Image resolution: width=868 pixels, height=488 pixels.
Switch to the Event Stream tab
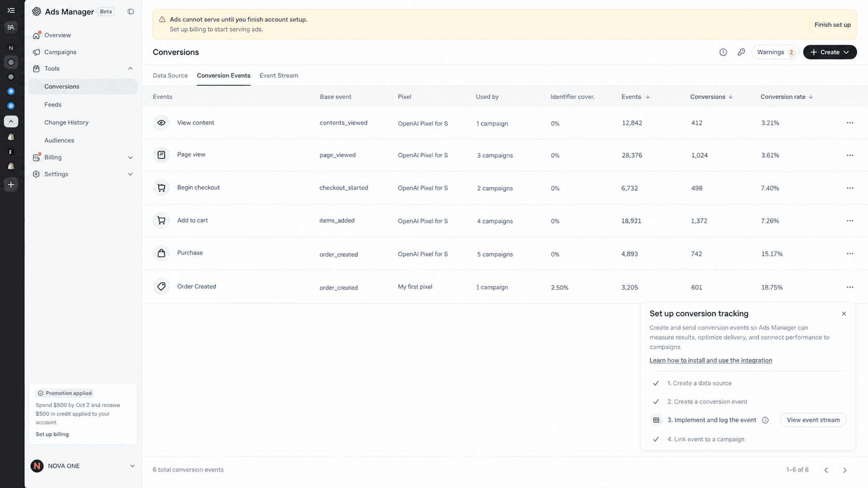pos(279,75)
